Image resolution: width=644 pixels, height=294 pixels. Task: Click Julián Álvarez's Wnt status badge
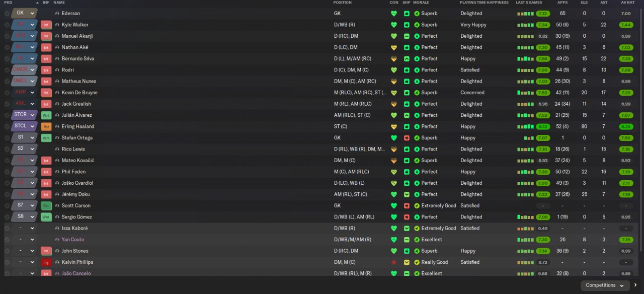(46, 115)
